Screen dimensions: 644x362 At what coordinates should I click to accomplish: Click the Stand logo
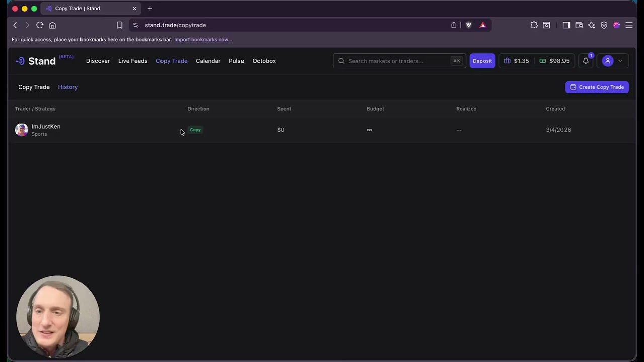[35, 61]
